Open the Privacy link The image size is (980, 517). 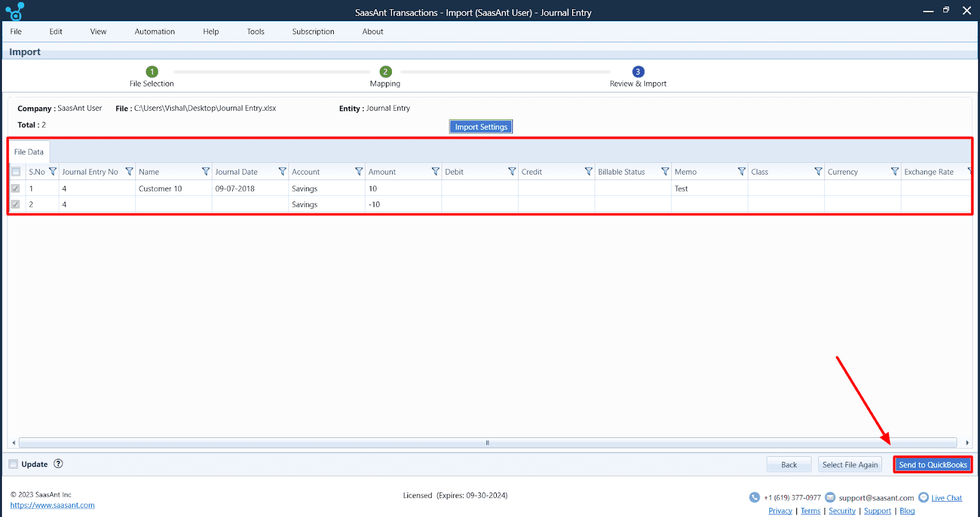coord(780,511)
